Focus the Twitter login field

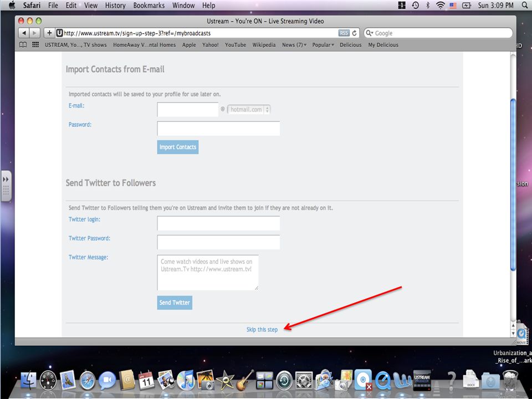(218, 223)
